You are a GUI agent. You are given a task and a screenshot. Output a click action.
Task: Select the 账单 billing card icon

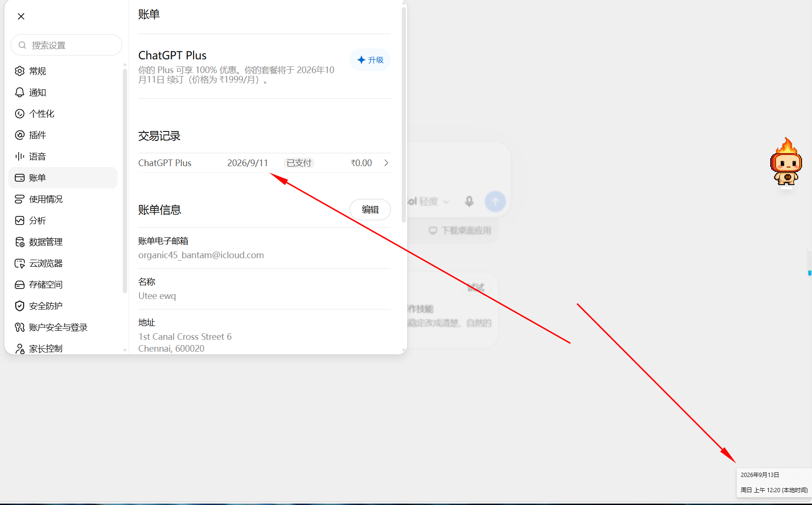point(19,178)
